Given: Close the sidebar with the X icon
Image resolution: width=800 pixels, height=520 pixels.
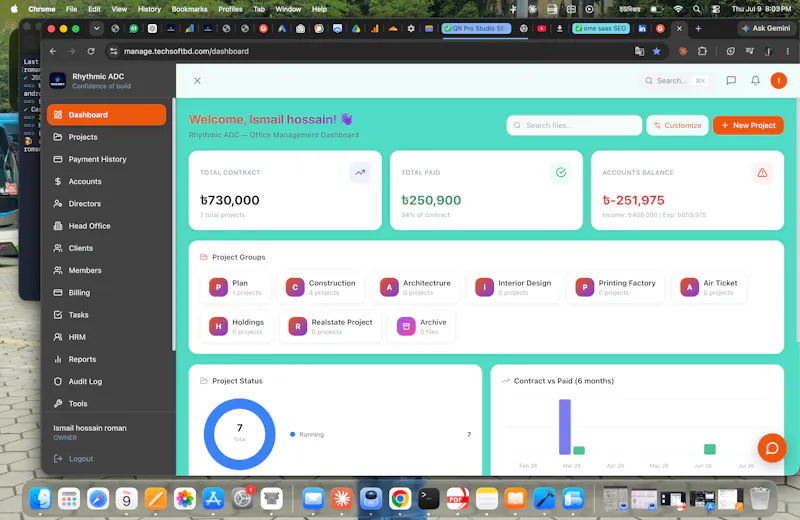Looking at the screenshot, I should (197, 81).
